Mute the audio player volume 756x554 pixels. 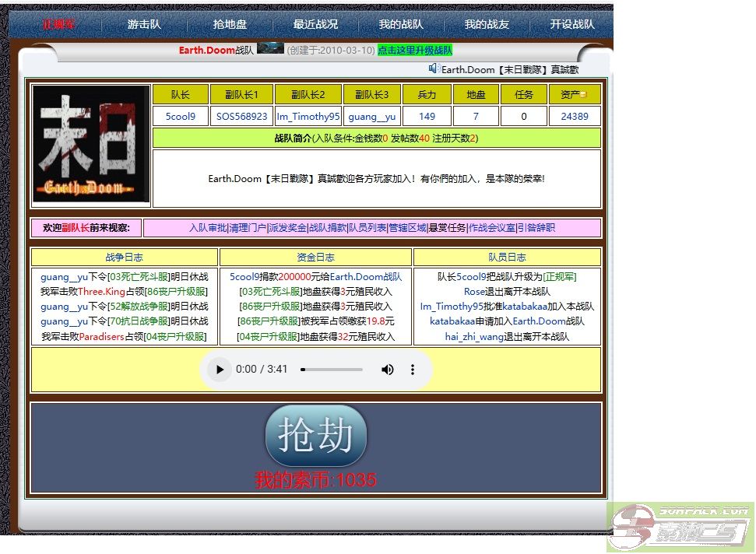click(x=387, y=370)
